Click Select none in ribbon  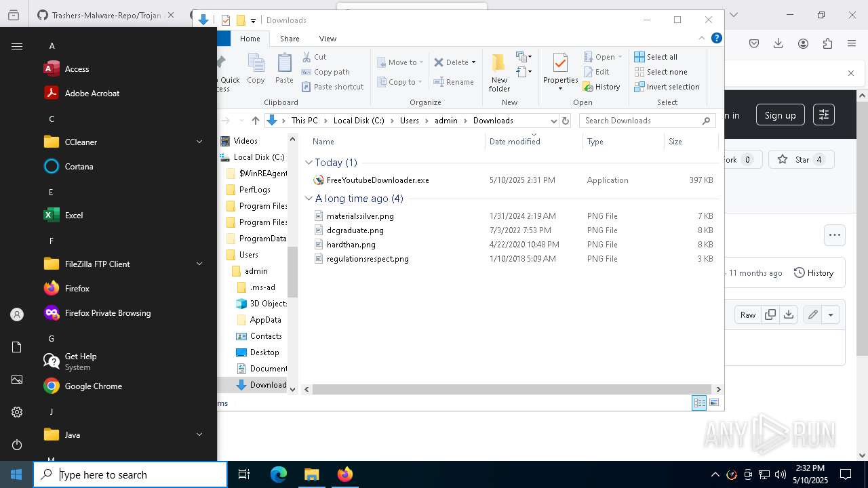660,72
